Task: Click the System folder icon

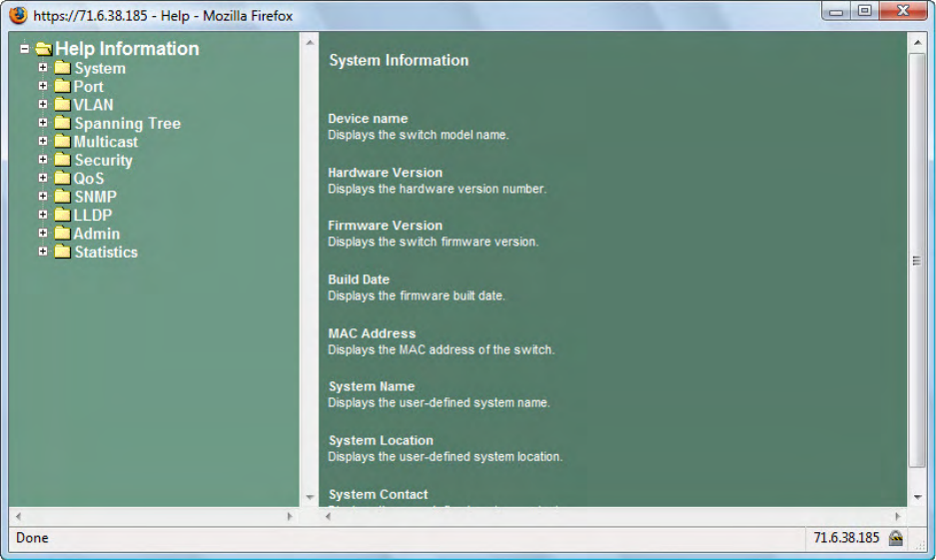Action: (x=62, y=68)
